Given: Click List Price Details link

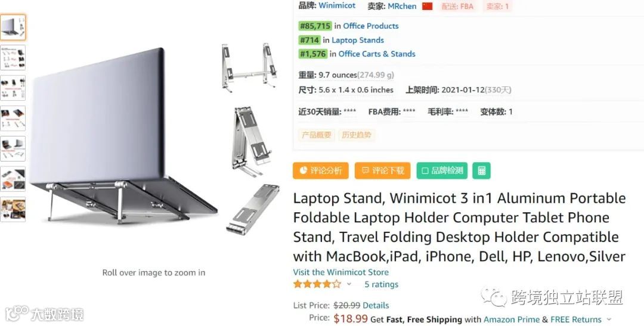Looking at the screenshot, I should point(376,306).
